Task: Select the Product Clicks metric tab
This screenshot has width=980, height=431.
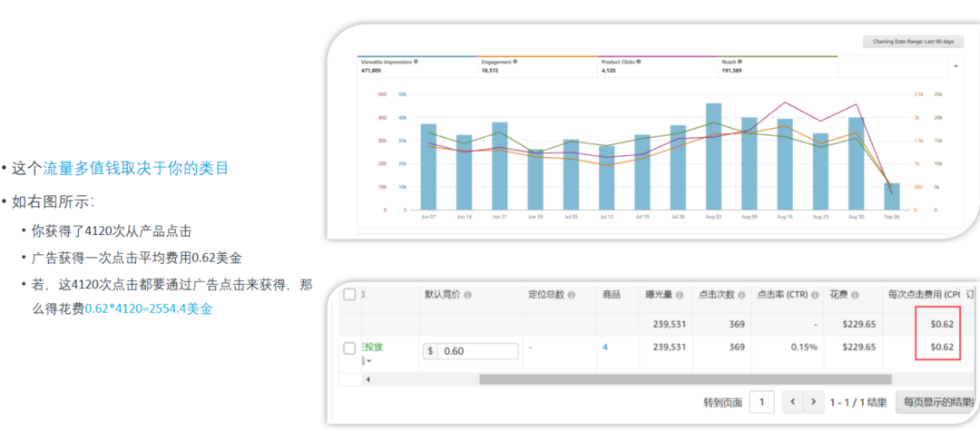Action: click(658, 66)
